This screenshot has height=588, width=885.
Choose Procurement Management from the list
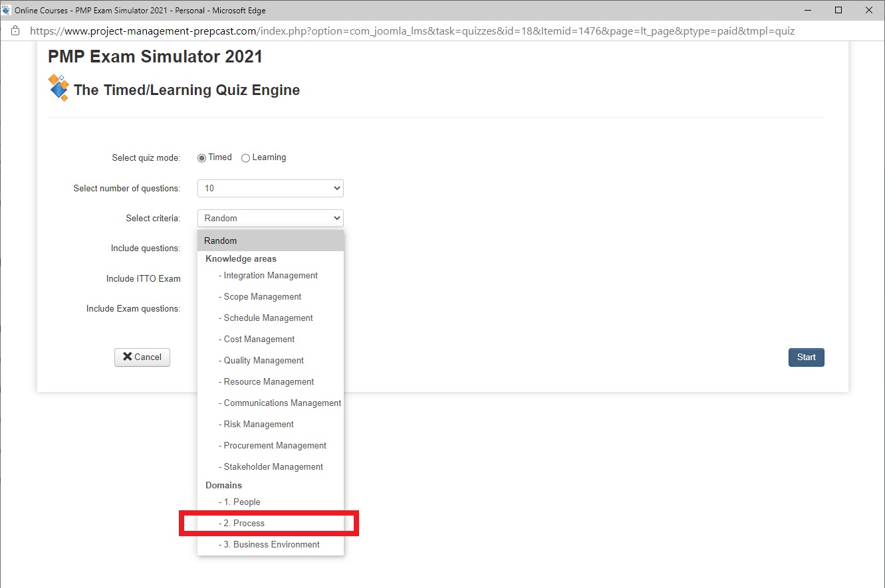[271, 446]
